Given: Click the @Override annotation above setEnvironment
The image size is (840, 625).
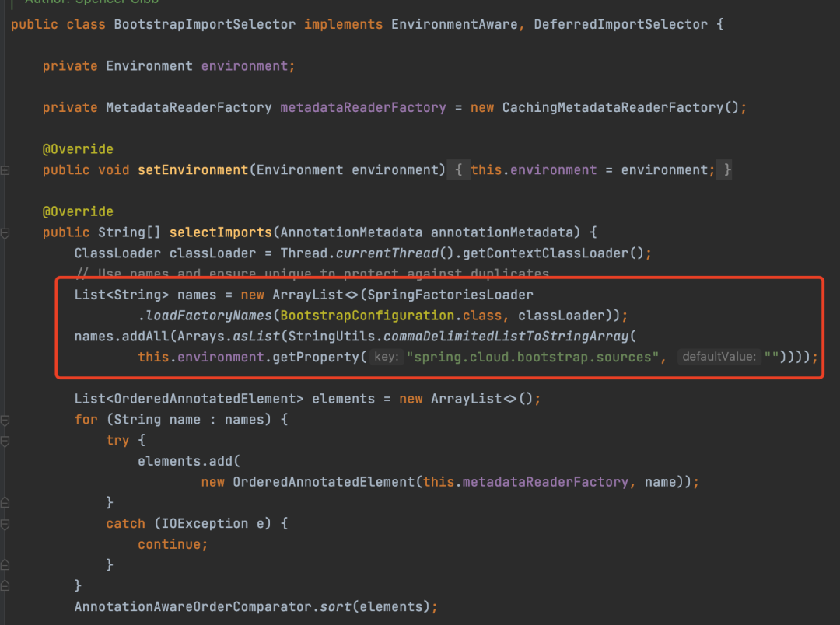Looking at the screenshot, I should (78, 148).
